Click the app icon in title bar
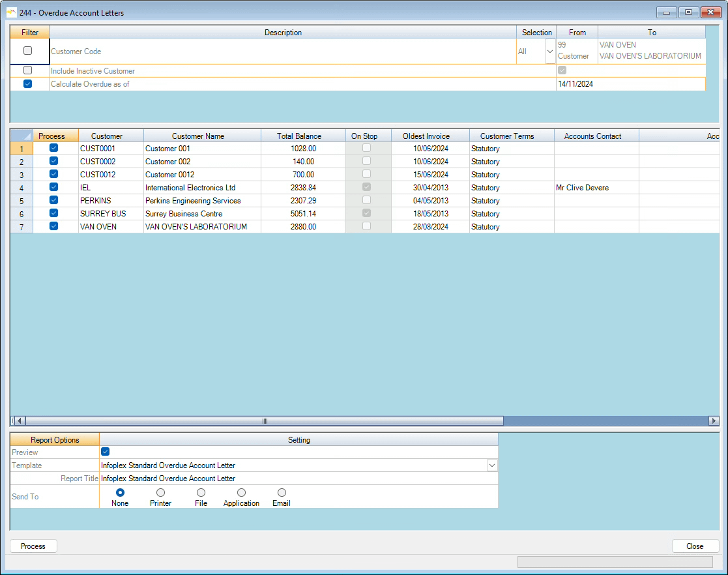The height and width of the screenshot is (575, 728). click(11, 12)
